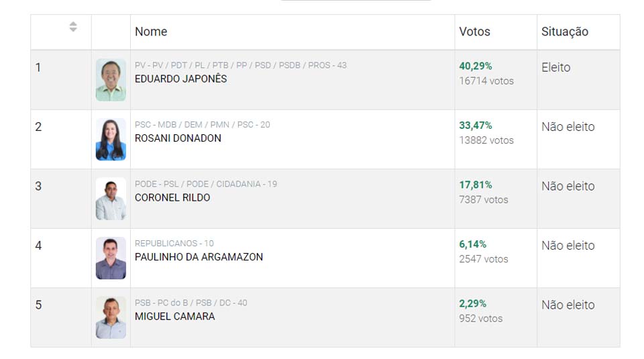Click the name ROSANI DONADON
The height and width of the screenshot is (359, 644).
click(178, 138)
